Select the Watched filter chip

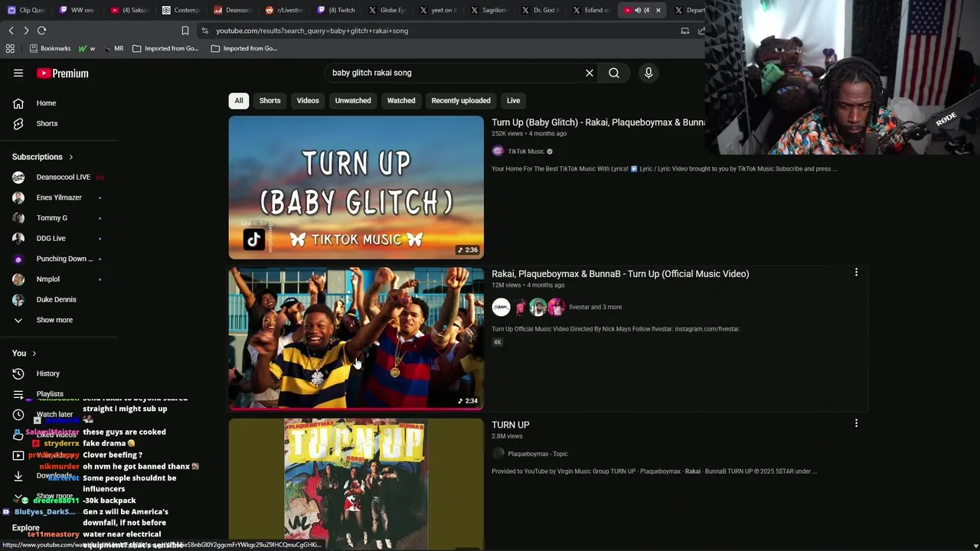pyautogui.click(x=401, y=100)
